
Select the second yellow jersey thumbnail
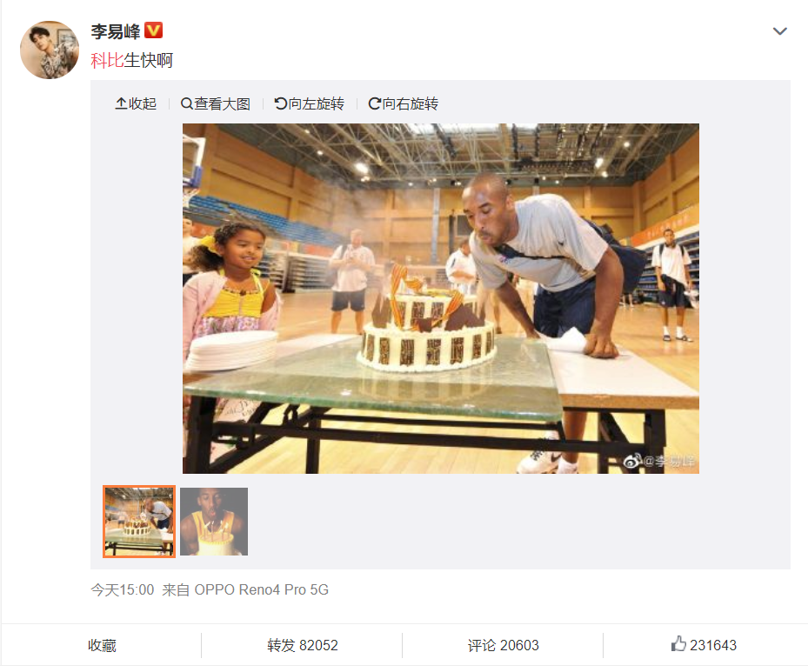pos(214,521)
